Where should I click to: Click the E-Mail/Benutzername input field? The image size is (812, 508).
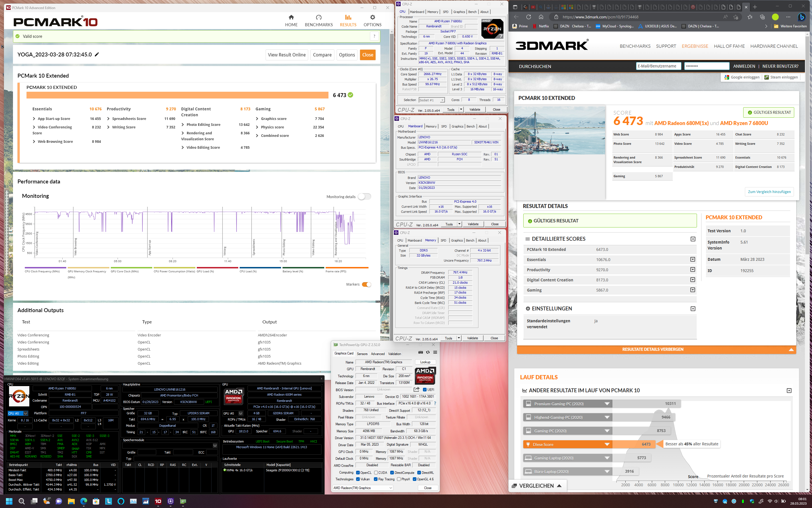coord(658,66)
